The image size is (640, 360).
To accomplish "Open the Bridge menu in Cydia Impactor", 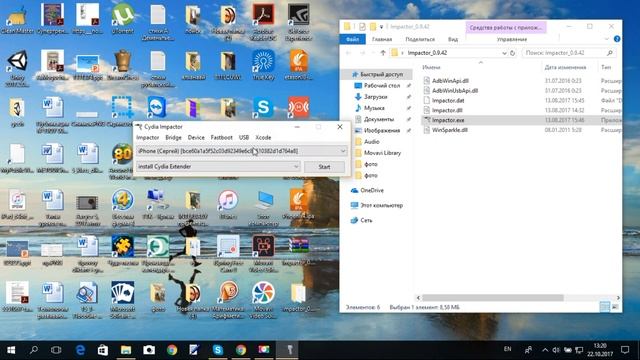I will point(173,138).
